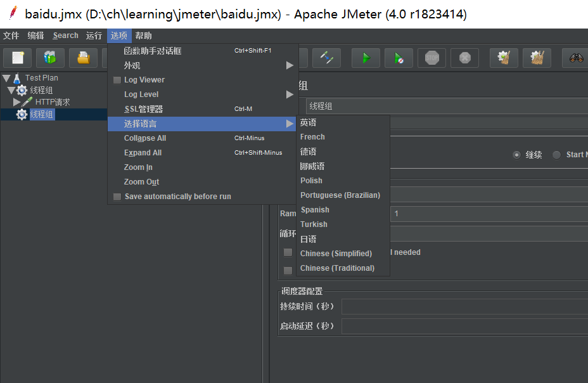The width and height of the screenshot is (588, 383).
Task: Click the Toggle toolbar icon with arrows
Action: pos(326,58)
